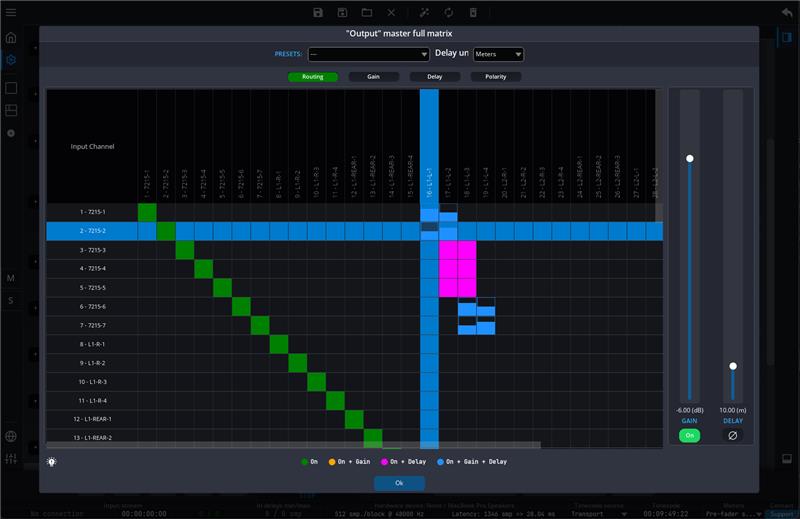Click the lightbulb icon below the matrix
The width and height of the screenshot is (800, 519).
(x=51, y=462)
